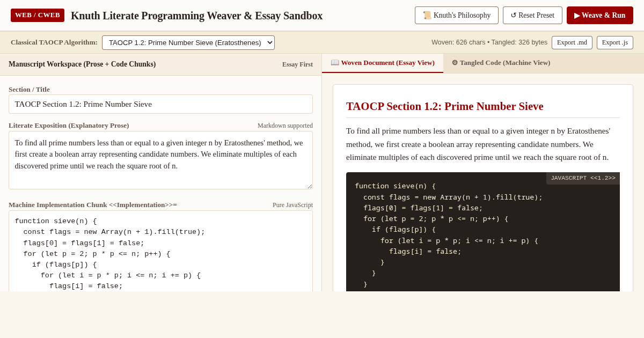Click the 'Section / Title' field label
Screen dimensions: 644x338
click(29, 89)
